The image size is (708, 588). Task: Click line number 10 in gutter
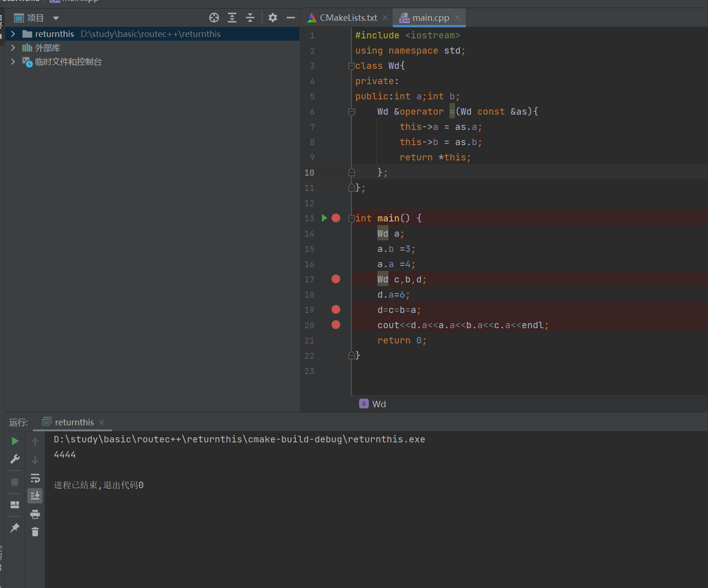[309, 172]
